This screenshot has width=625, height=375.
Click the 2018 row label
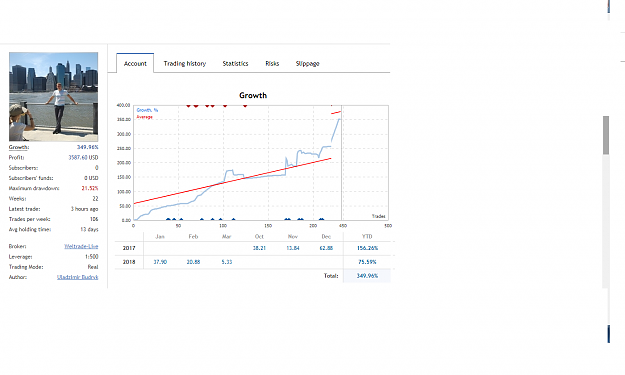tap(129, 262)
